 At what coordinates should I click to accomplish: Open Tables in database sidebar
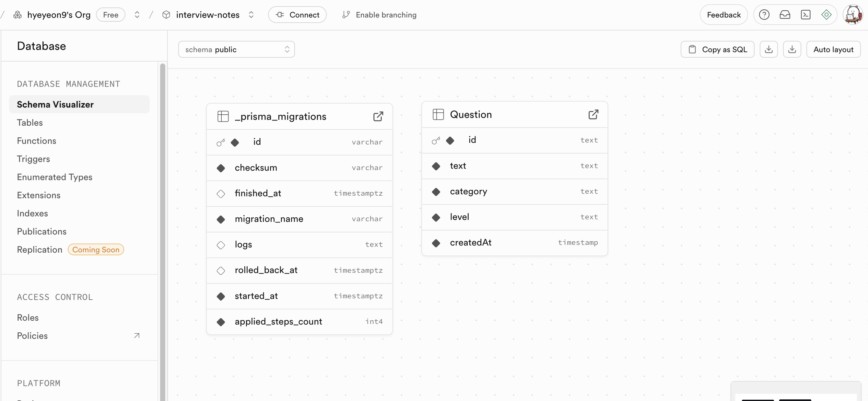click(29, 122)
